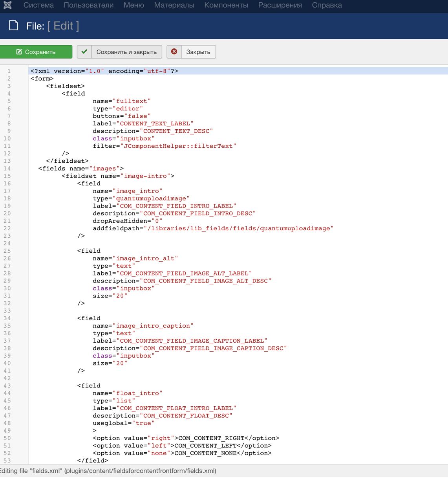Open the Система menu
This screenshot has height=503, width=448.
click(x=38, y=5)
